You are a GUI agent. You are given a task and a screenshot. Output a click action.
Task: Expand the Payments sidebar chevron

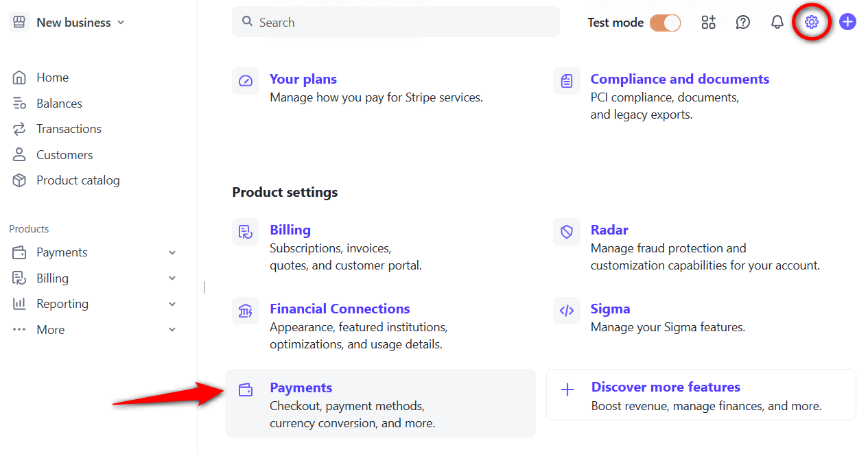click(x=172, y=252)
